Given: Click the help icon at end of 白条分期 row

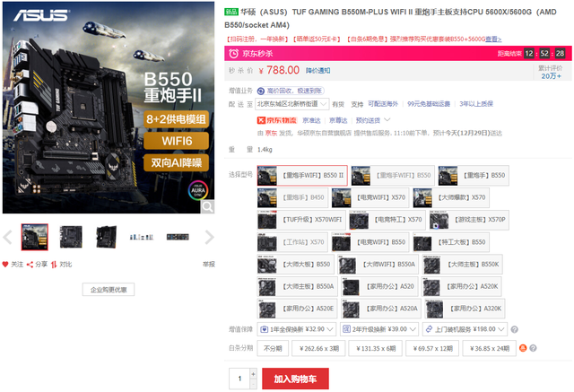Looking at the screenshot, I should tap(533, 348).
